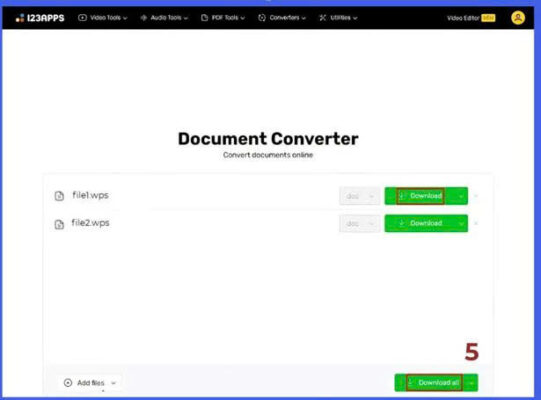Expand the doc format dropdown for file2.wps
The image size is (541, 400).
click(360, 224)
